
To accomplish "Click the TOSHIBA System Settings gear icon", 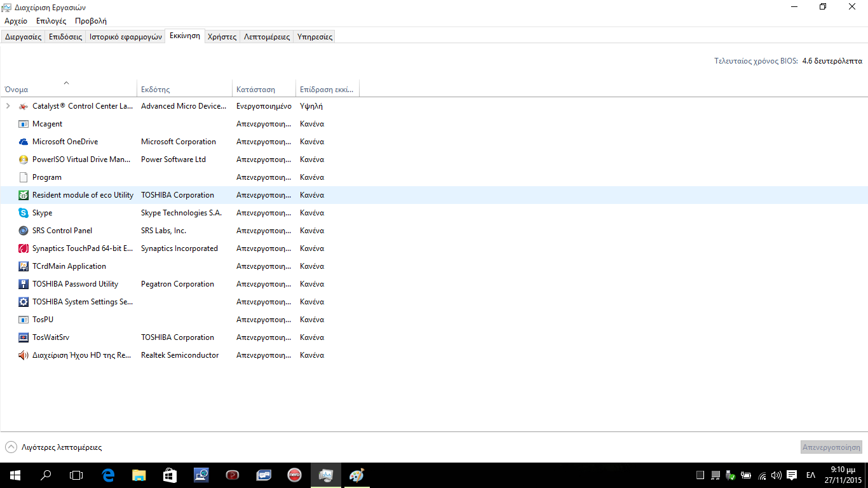I will (24, 302).
